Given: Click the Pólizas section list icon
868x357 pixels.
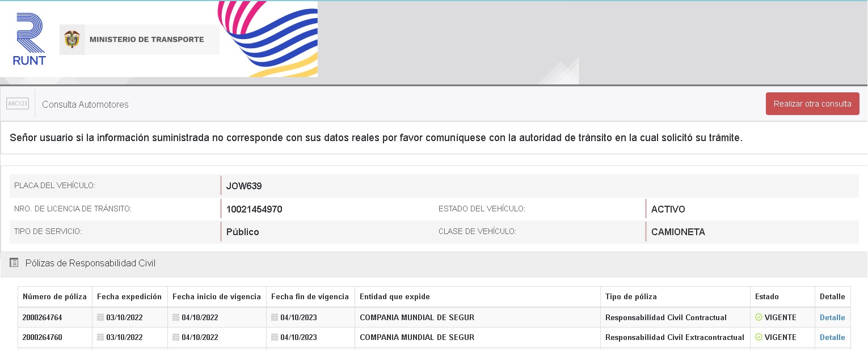Looking at the screenshot, I should 14,263.
